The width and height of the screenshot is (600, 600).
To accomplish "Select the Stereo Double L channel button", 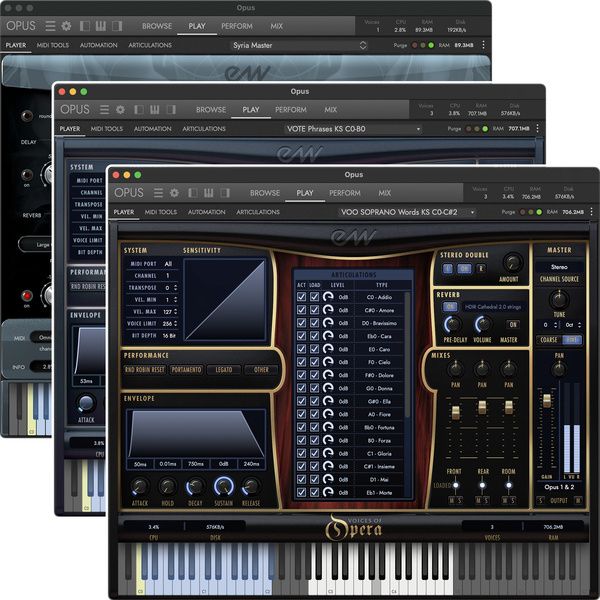I will (448, 269).
